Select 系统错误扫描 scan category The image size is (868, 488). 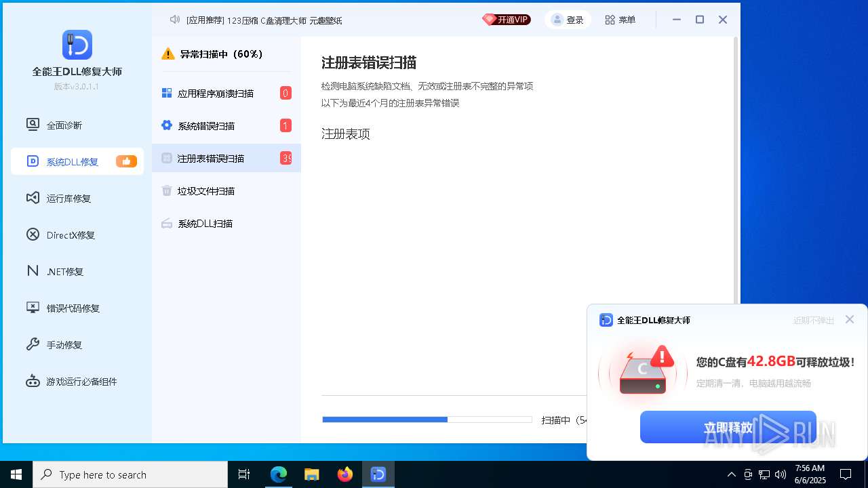[226, 125]
